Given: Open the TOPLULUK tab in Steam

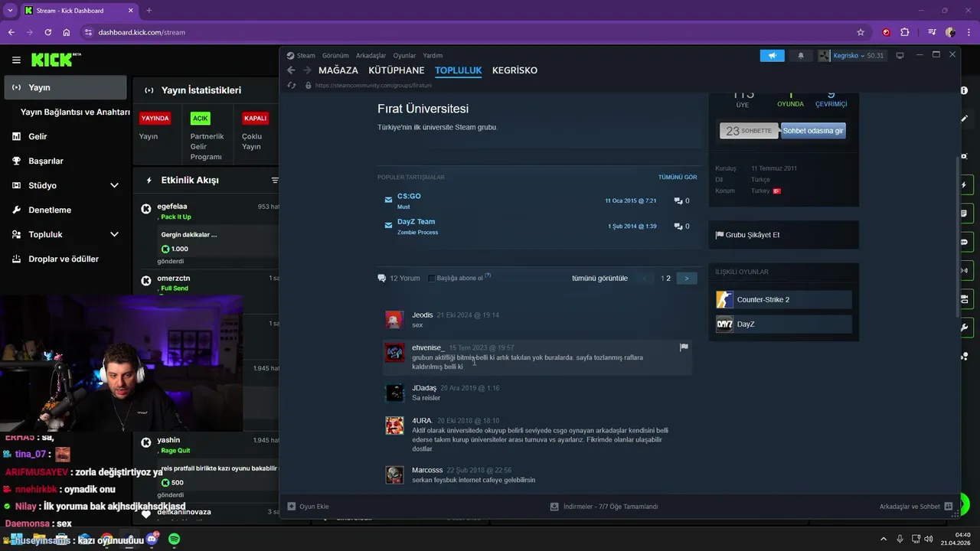Looking at the screenshot, I should point(458,70).
